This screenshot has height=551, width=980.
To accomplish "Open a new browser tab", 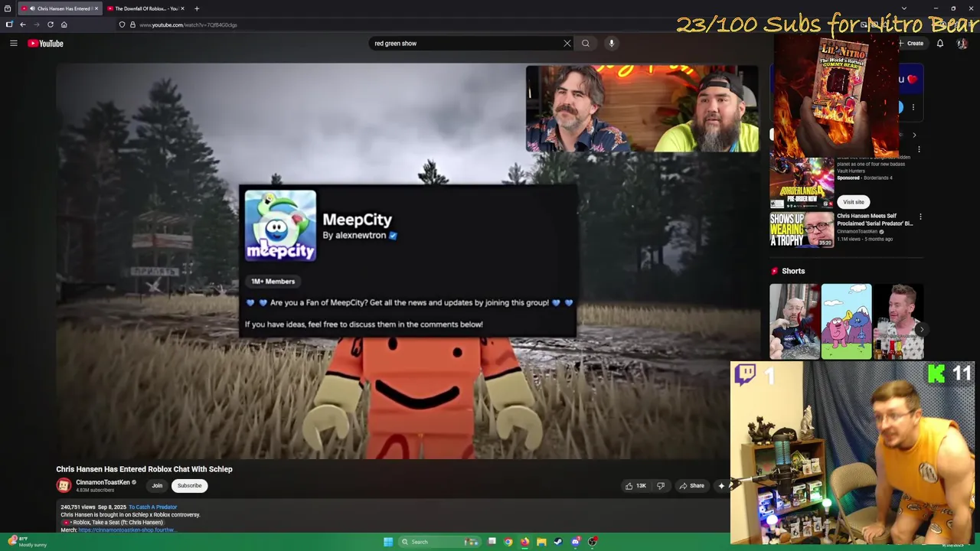I will (x=197, y=8).
